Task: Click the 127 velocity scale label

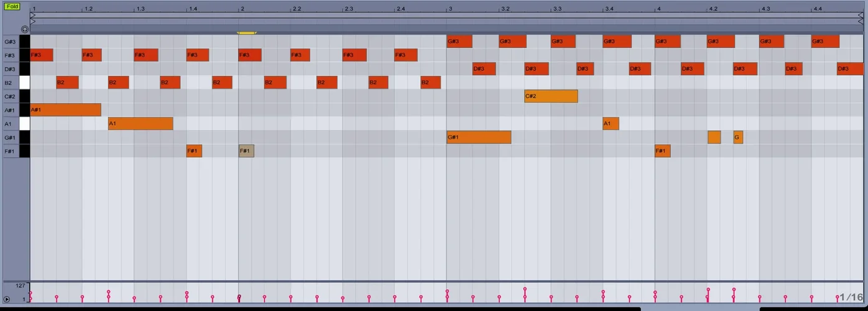Action: pos(21,286)
